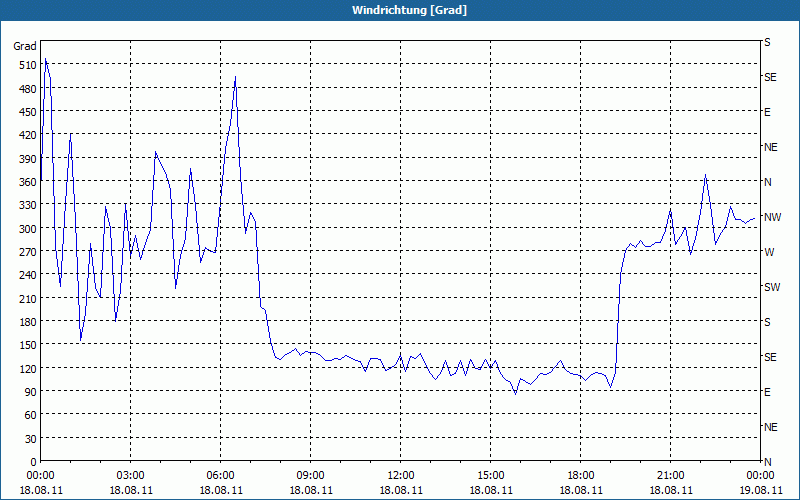
Task: Click the 21:00 time label
Action: coord(670,476)
